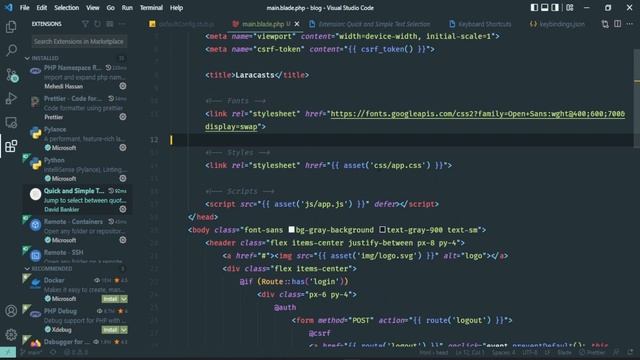Collapse the Recommended extensions section
The height and width of the screenshot is (360, 640).
click(27, 269)
